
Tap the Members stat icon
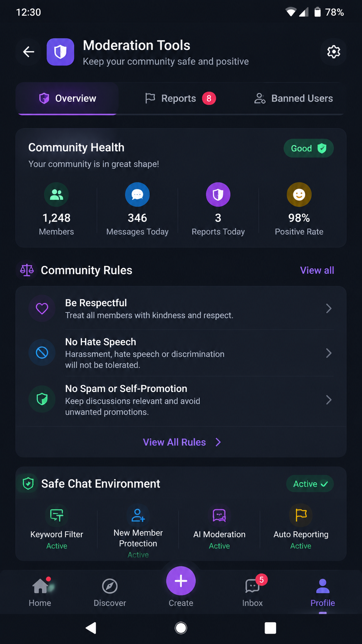[57, 195]
